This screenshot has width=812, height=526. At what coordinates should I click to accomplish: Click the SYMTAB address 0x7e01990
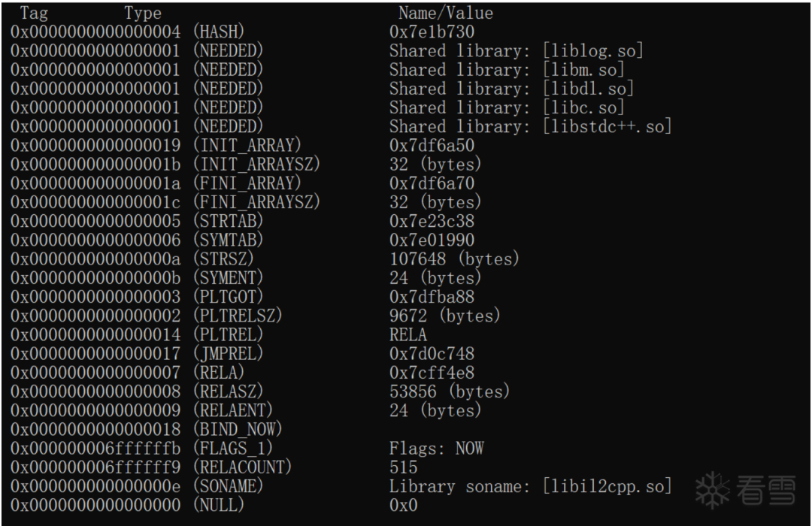coord(432,240)
